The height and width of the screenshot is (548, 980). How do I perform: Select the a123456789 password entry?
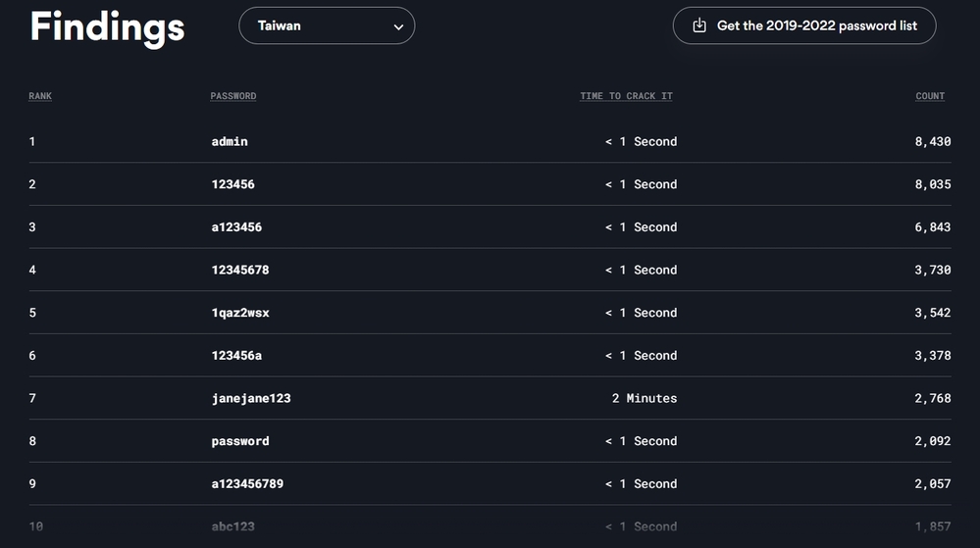pos(247,483)
